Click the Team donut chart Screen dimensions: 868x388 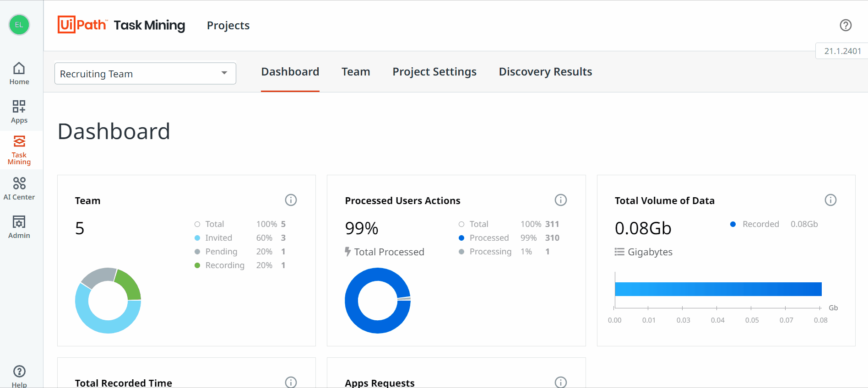[108, 301]
